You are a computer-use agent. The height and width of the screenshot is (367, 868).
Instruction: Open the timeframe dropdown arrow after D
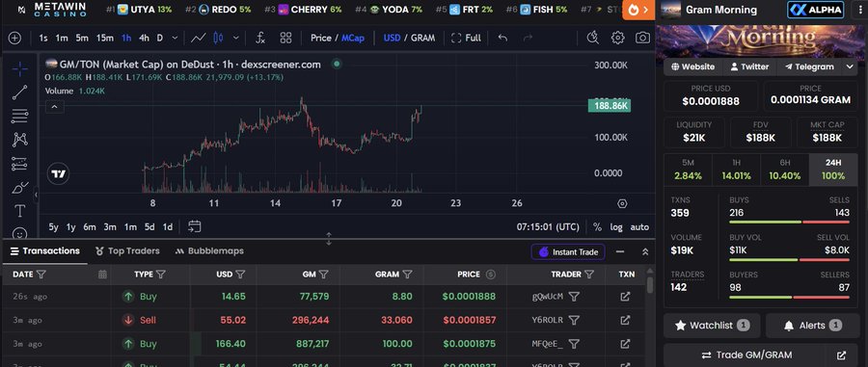(x=175, y=39)
